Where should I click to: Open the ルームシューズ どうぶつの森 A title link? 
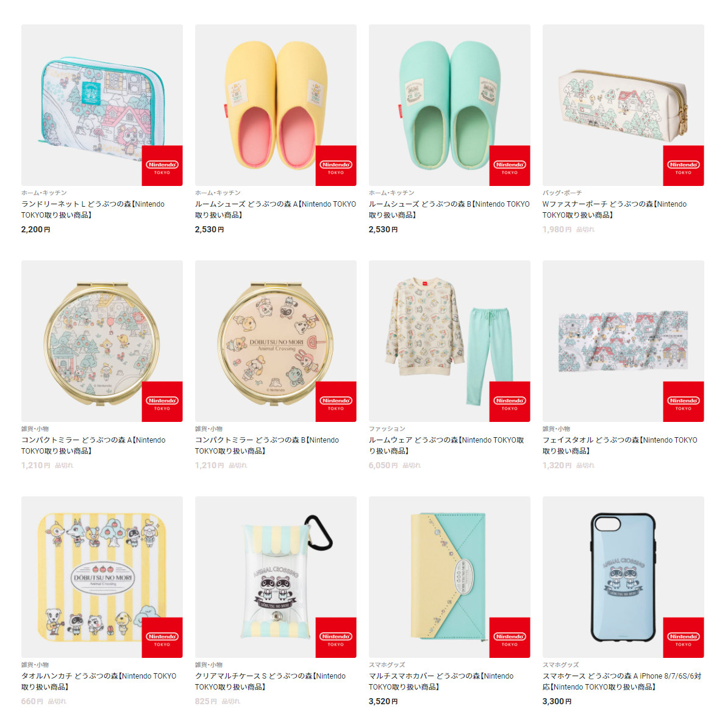click(276, 209)
